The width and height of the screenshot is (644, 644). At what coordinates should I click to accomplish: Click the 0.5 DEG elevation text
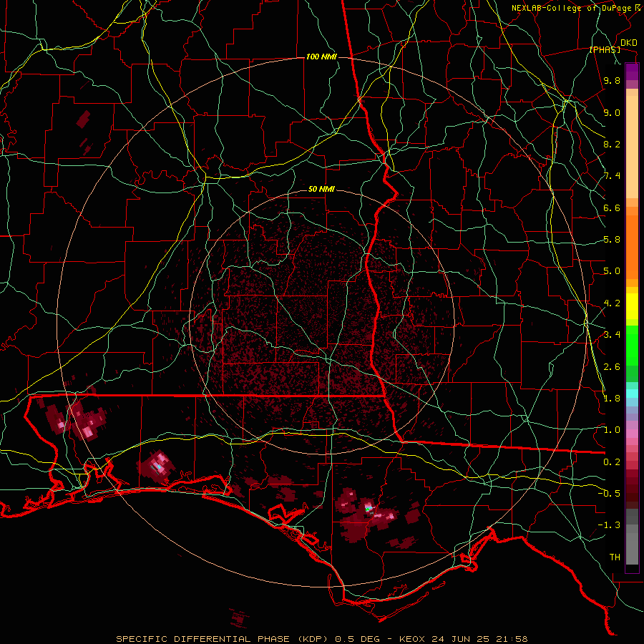pyautogui.click(x=356, y=639)
